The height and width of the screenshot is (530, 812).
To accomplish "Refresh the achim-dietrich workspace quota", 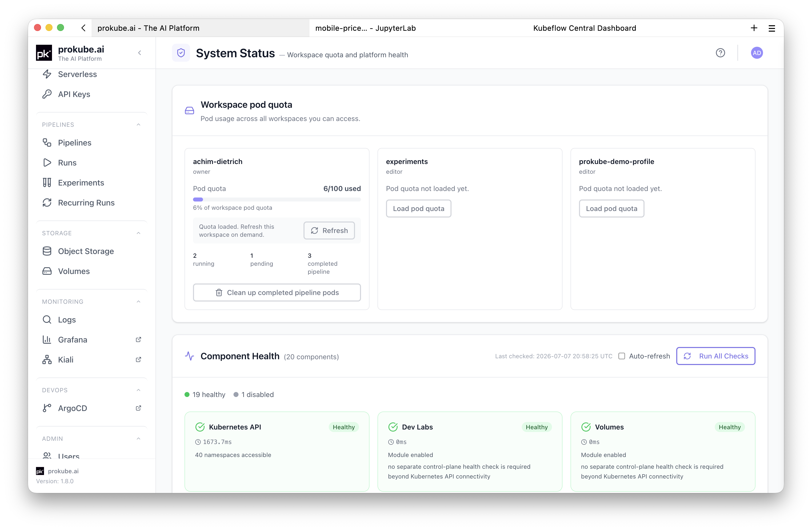I will pos(329,230).
